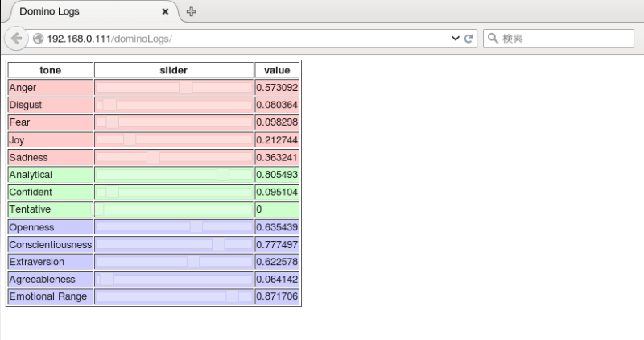The height and width of the screenshot is (340, 644).
Task: Select the Tentative tone label
Action: tap(30, 209)
